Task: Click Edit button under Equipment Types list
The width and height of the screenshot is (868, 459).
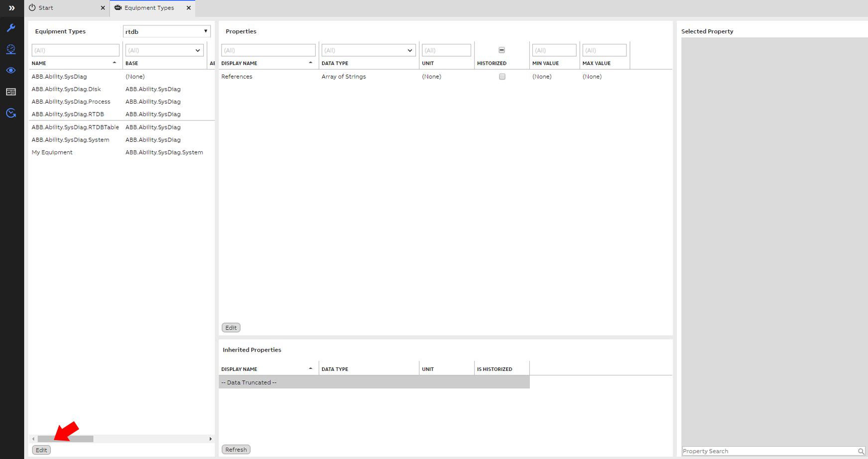Action: point(41,450)
